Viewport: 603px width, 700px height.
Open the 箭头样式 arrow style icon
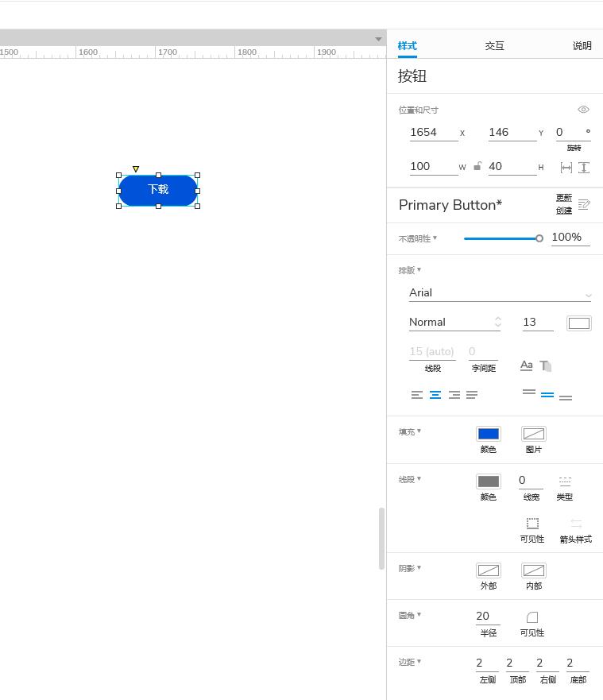(x=576, y=524)
